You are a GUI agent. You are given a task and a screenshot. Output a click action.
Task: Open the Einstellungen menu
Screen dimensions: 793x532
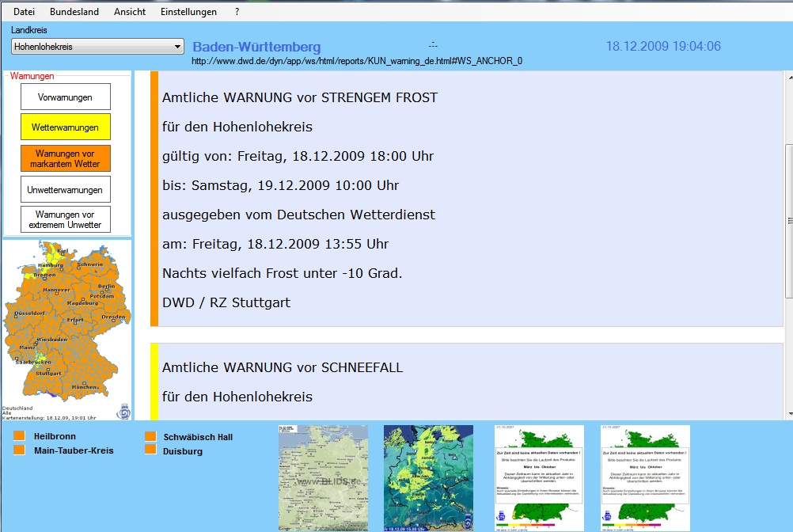pyautogui.click(x=188, y=12)
